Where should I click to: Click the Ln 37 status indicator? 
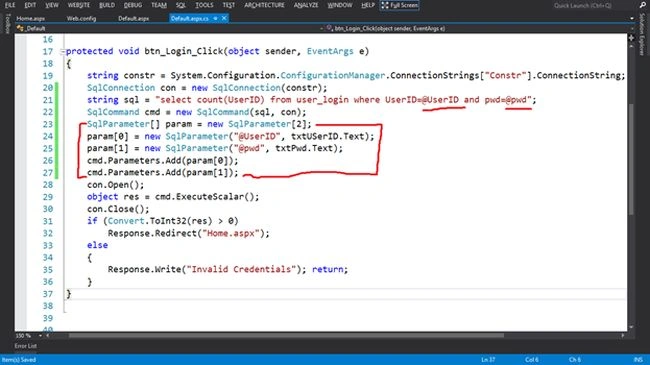(488, 360)
